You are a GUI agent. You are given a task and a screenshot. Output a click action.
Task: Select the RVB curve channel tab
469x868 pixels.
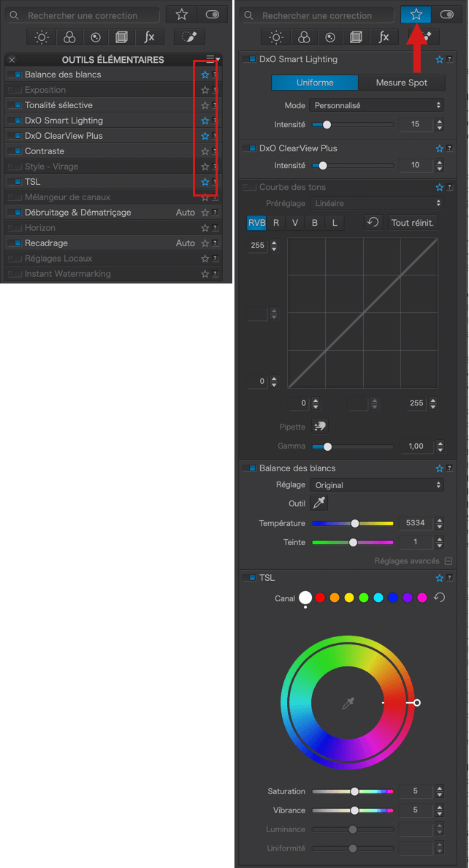[x=256, y=223]
